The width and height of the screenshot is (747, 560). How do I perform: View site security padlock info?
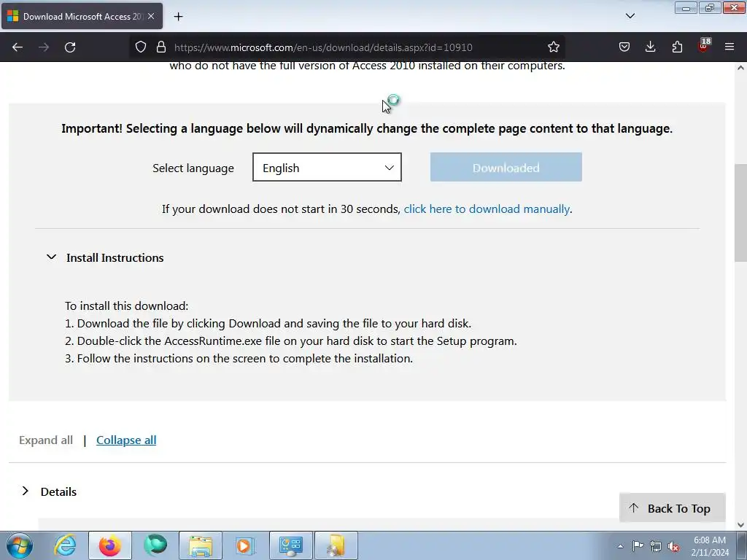point(161,47)
